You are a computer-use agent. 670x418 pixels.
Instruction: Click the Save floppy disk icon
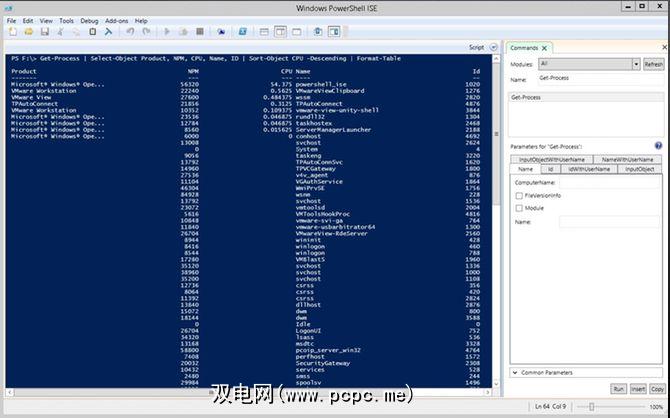click(x=44, y=32)
